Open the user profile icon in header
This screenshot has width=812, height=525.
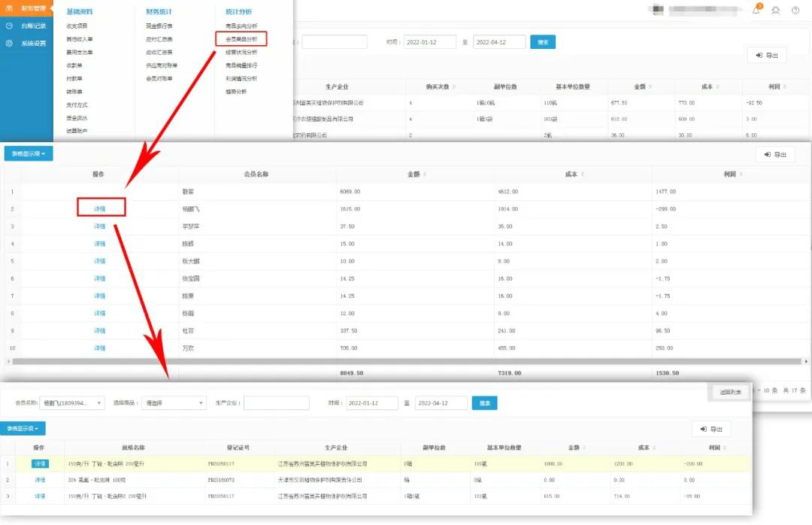(775, 11)
